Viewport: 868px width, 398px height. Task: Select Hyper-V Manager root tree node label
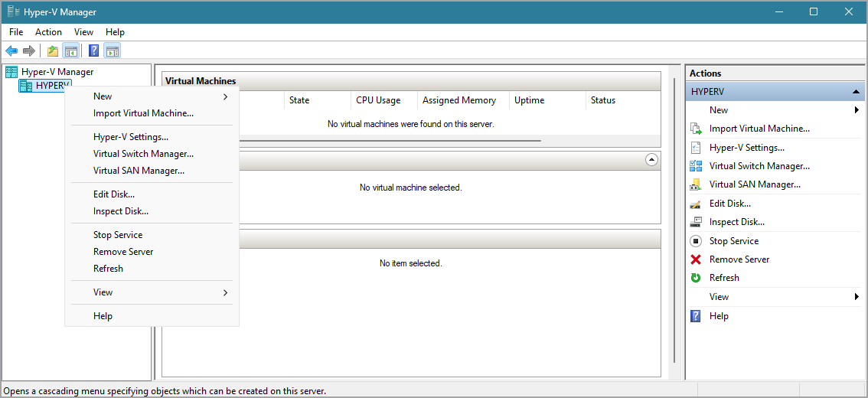pos(57,72)
